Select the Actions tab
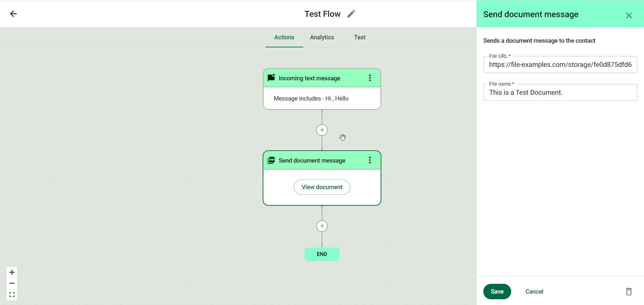The height and width of the screenshot is (305, 644). 284,37
